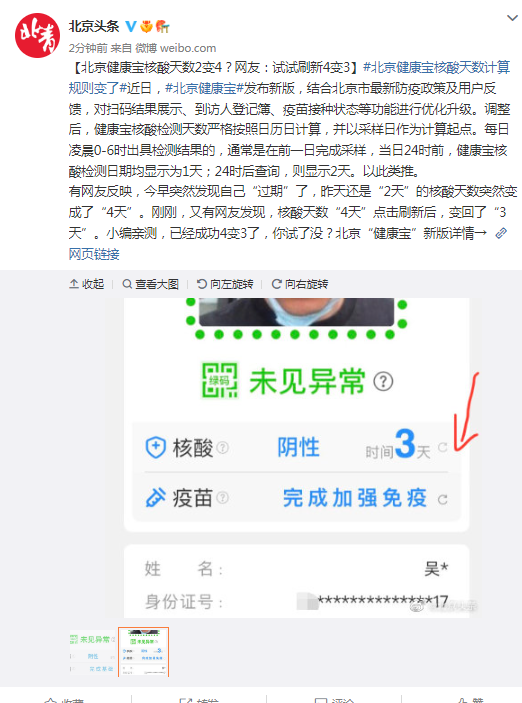522x703 pixels.
Task: Click the 收起 collapse image button
Action: [x=87, y=284]
